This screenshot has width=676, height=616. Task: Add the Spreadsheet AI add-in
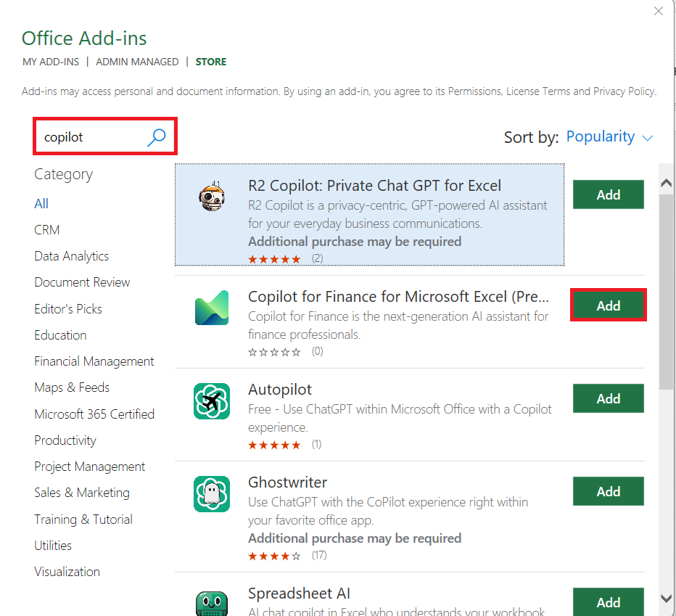click(x=609, y=601)
